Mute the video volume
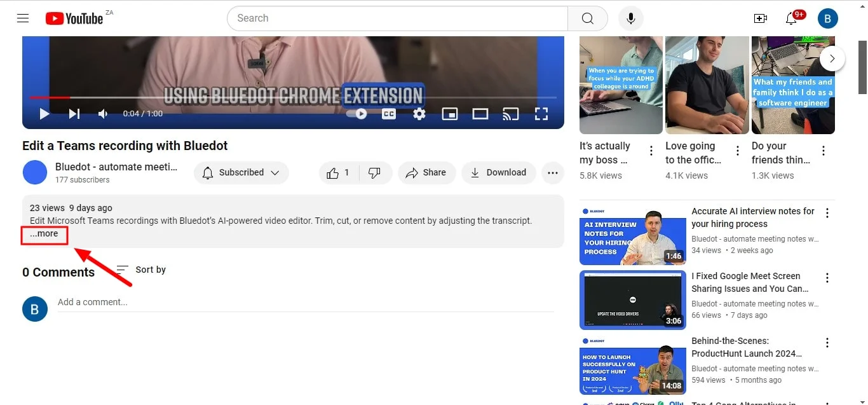 tap(103, 114)
